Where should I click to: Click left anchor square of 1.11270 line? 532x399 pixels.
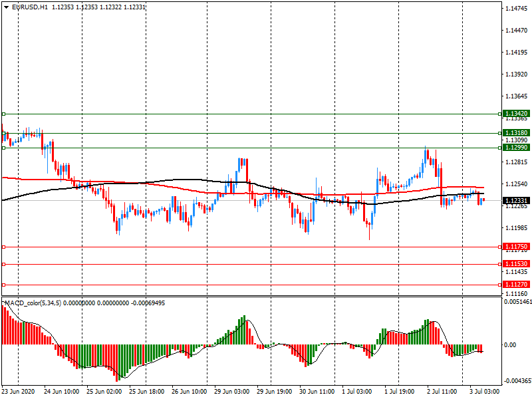[x=3, y=285]
